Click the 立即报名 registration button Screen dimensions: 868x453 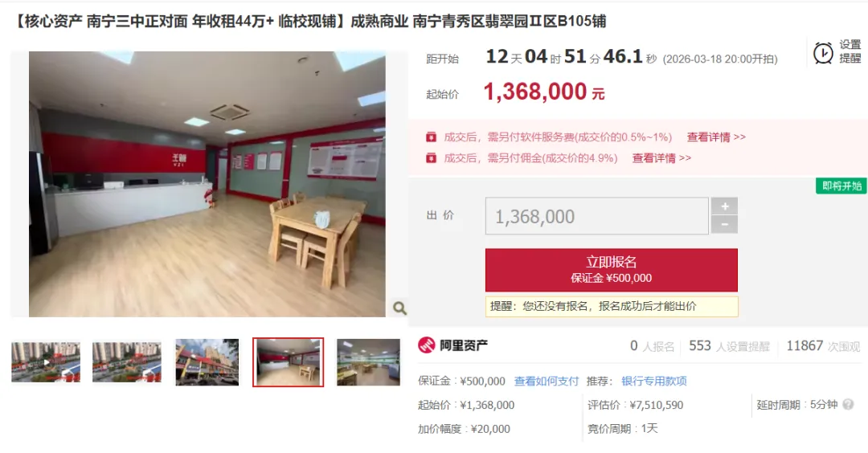click(611, 270)
